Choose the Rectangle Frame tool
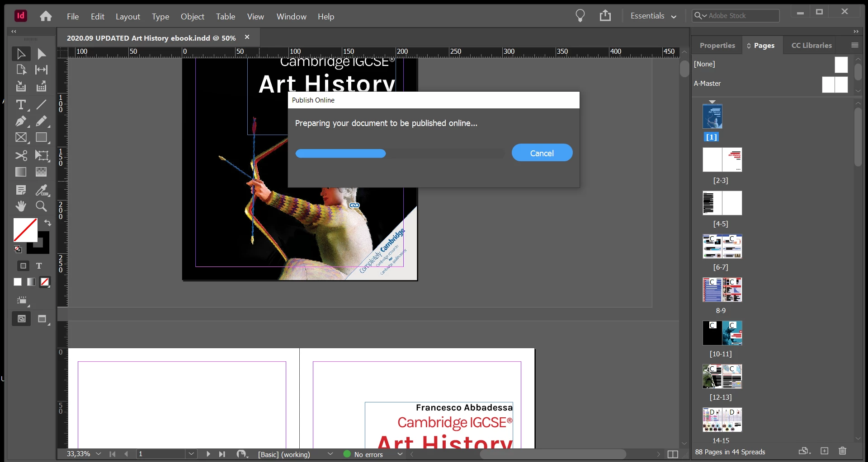 (21, 138)
